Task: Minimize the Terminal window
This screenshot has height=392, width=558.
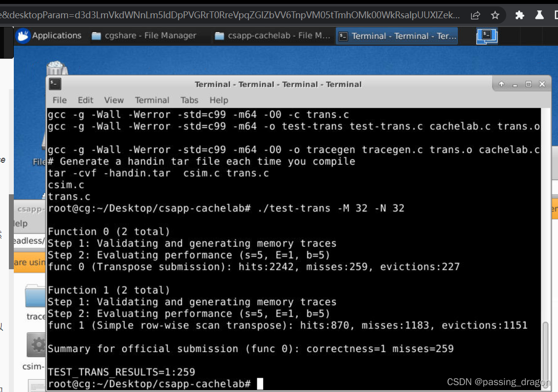Action: [x=515, y=84]
